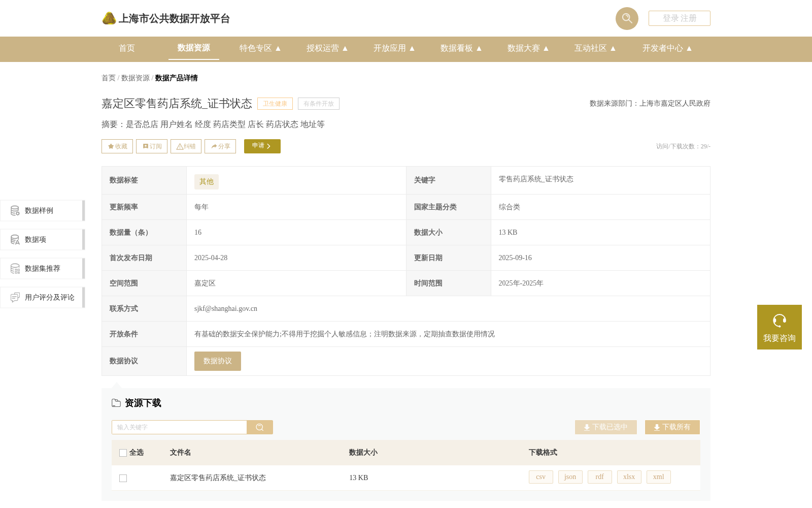Click the 2025-09-16 update date value
This screenshot has width=812, height=508.
[515, 258]
